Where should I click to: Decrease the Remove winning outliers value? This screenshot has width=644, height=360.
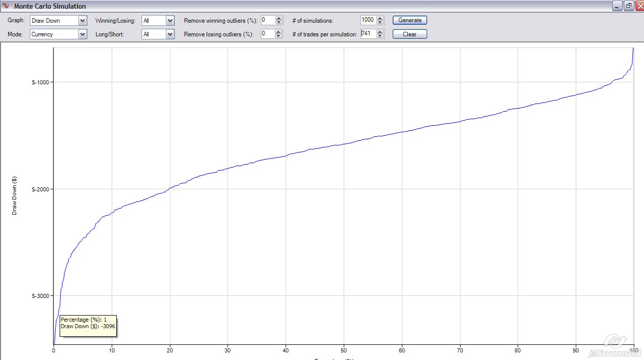(x=279, y=23)
